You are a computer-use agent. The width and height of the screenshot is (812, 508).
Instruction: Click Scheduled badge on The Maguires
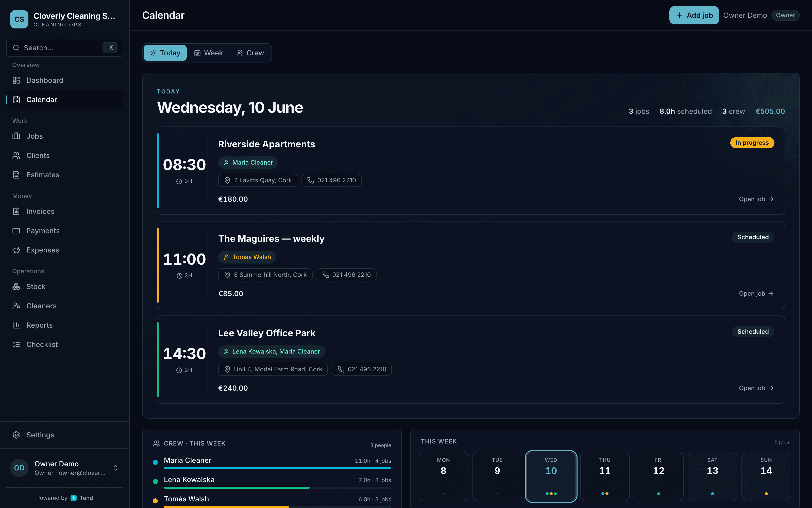coord(753,237)
